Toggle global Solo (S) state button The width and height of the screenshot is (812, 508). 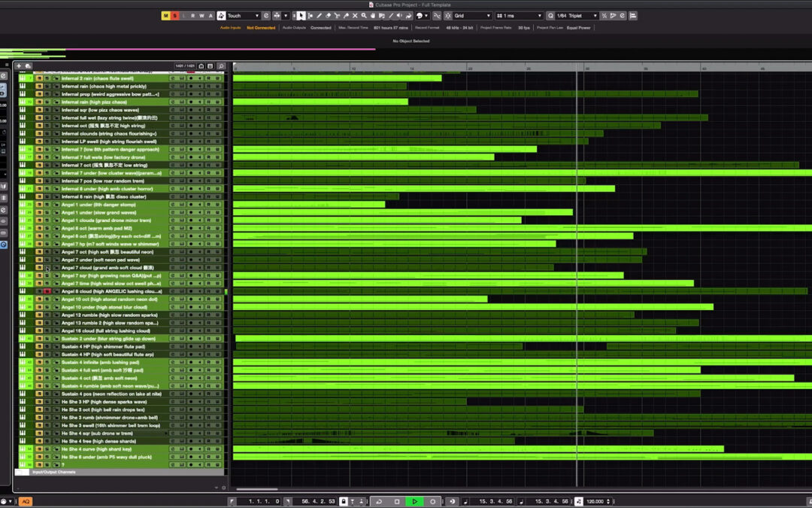tap(174, 16)
